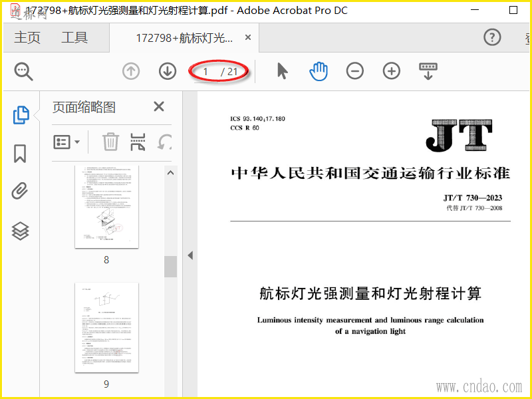Open the page thumbnails panel icon
Image resolution: width=532 pixels, height=399 pixels.
tap(21, 115)
